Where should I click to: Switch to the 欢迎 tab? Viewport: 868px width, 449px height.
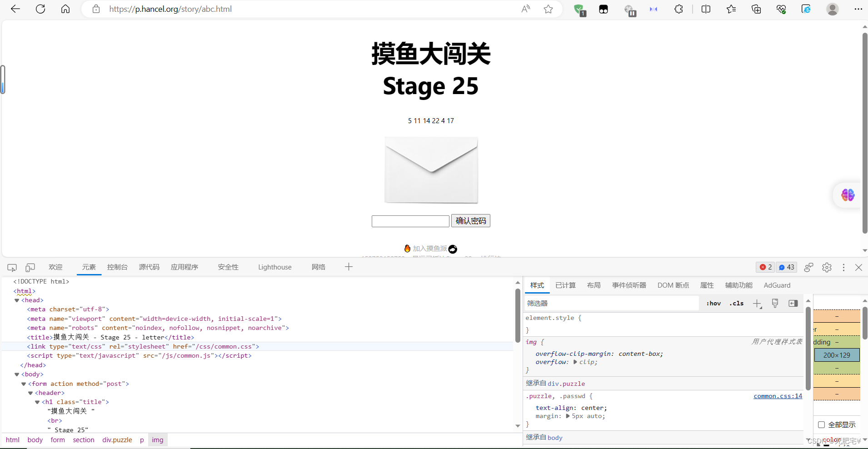point(55,267)
